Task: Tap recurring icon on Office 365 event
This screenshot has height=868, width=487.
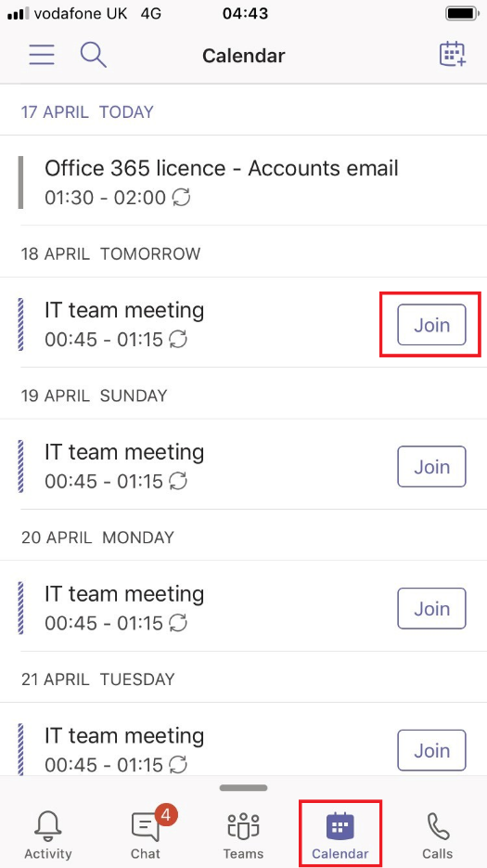Action: pyautogui.click(x=181, y=198)
